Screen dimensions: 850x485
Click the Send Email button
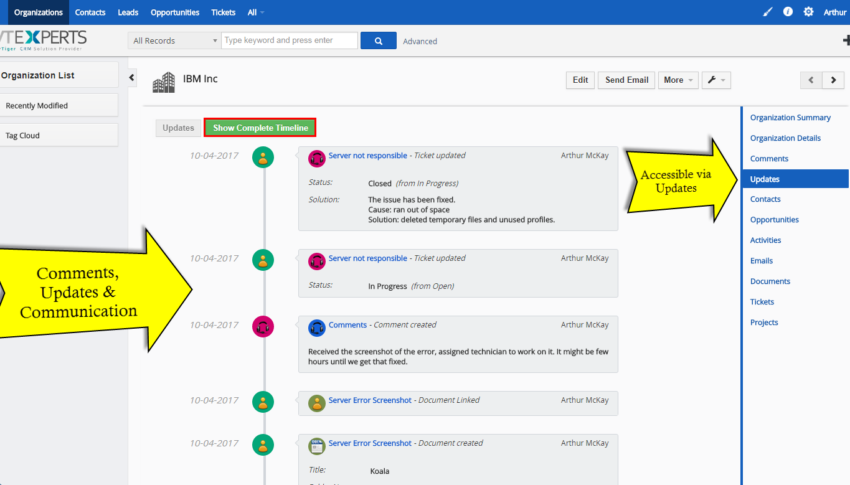click(627, 80)
